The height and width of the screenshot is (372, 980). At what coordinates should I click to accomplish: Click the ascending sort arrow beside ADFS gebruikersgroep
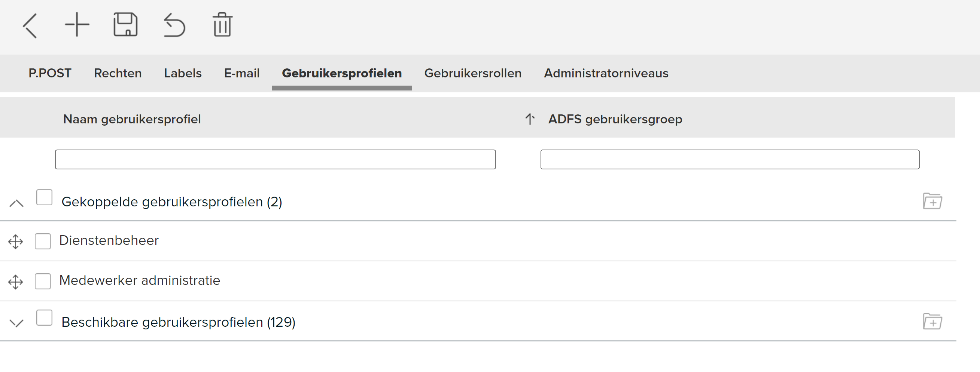[530, 119]
